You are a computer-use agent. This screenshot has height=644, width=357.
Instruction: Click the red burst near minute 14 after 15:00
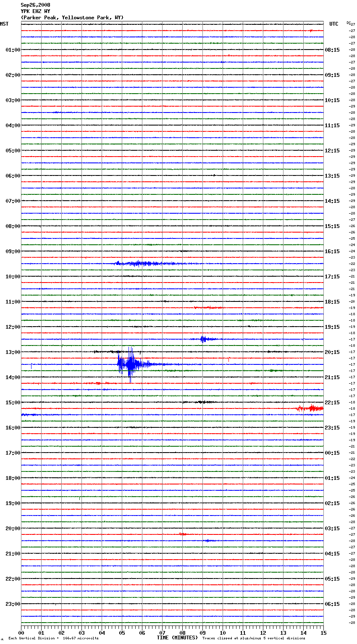click(310, 408)
